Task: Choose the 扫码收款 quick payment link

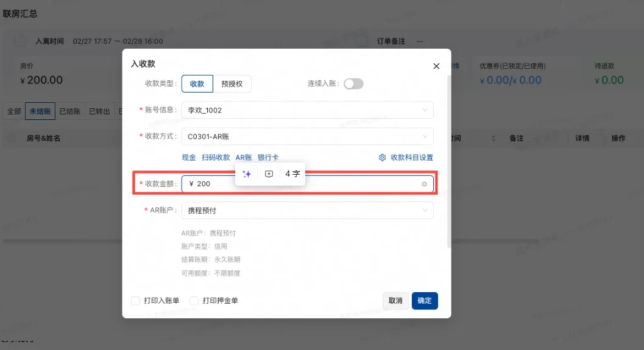Action: tap(216, 158)
